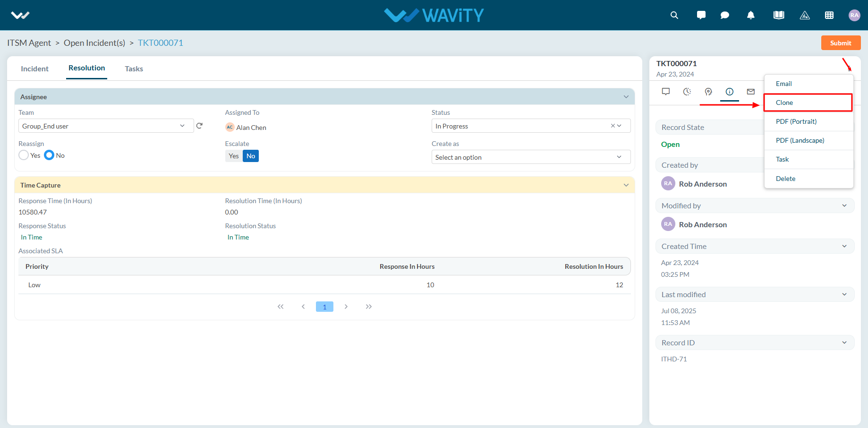This screenshot has width=868, height=428.
Task: Click Rob Anderson avatar under Created by
Action: pos(668,184)
